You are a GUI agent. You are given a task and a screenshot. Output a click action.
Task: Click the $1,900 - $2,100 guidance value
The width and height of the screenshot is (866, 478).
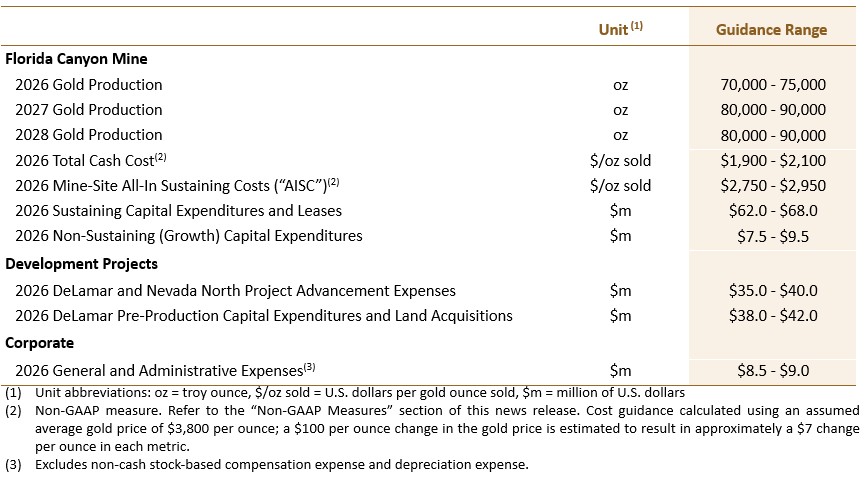coord(773,160)
